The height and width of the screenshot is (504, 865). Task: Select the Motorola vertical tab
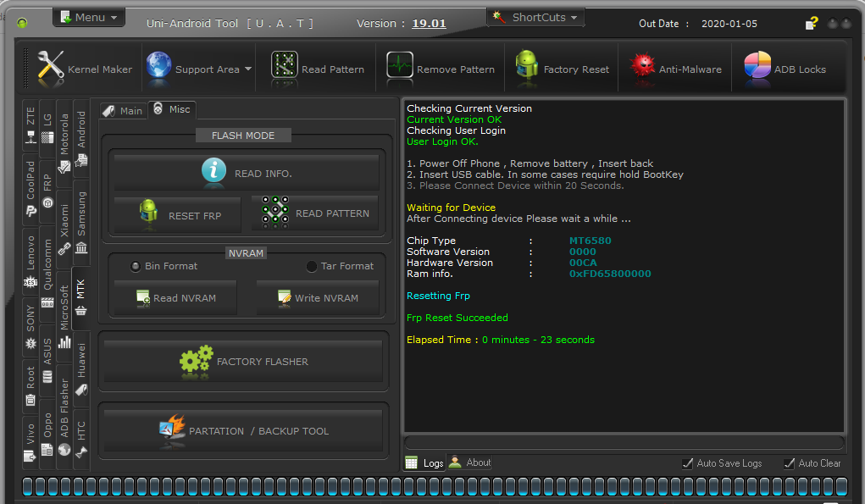click(x=64, y=142)
